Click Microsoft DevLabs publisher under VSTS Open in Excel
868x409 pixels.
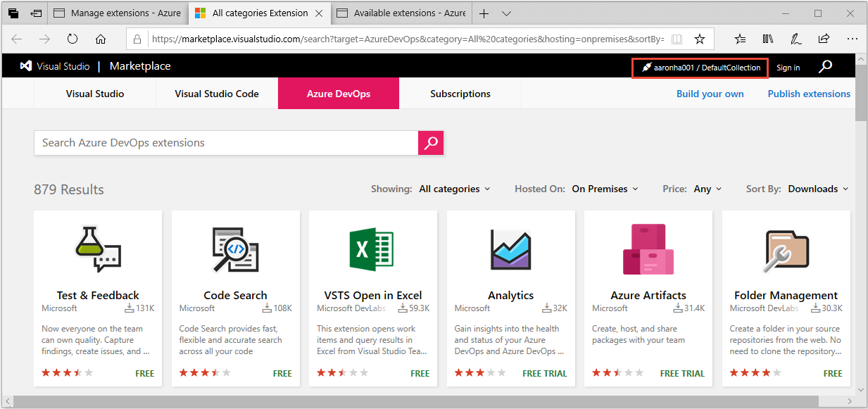351,308
